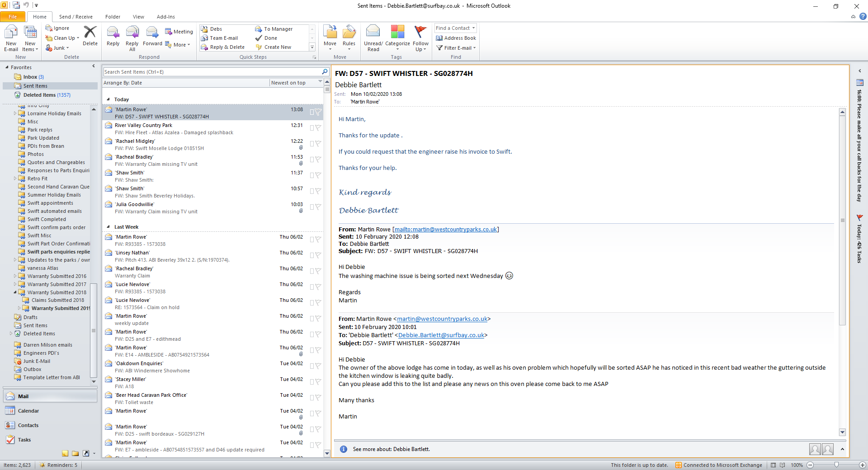Click the info icon beside See more about

tap(344, 449)
